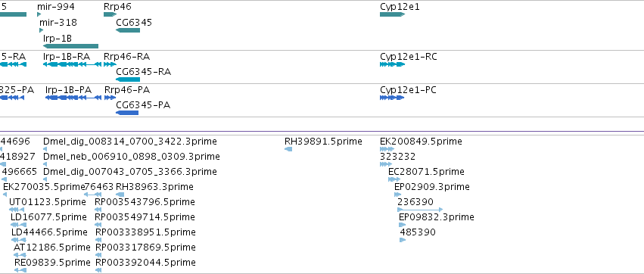Viewport: 644px width, 274px height.
Task: Select the CG6345 gene glyph
Action: (x=128, y=30)
